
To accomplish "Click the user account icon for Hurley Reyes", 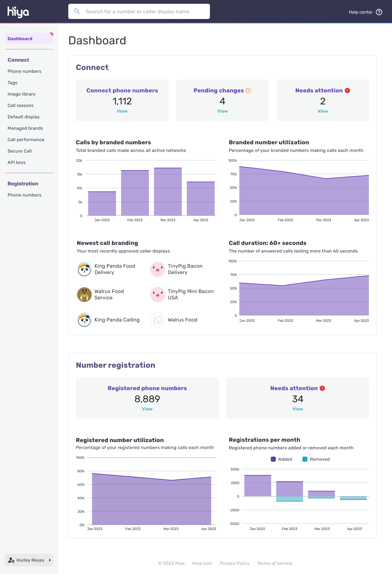I will click(x=11, y=560).
